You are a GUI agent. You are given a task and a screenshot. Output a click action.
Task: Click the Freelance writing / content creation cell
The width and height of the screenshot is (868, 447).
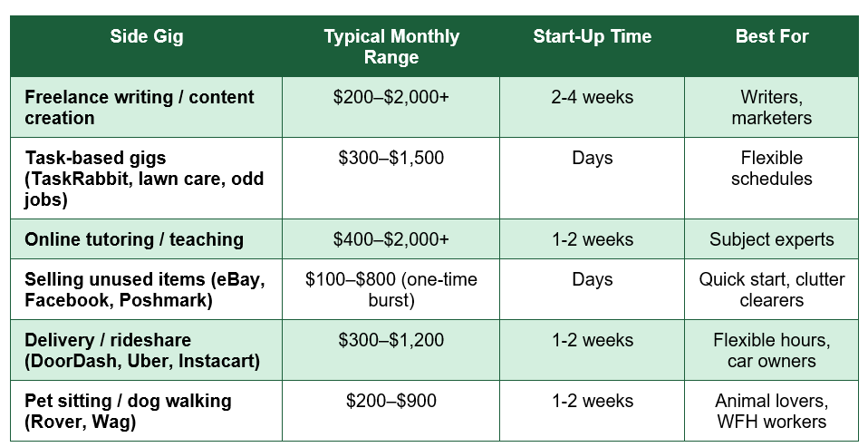(146, 107)
